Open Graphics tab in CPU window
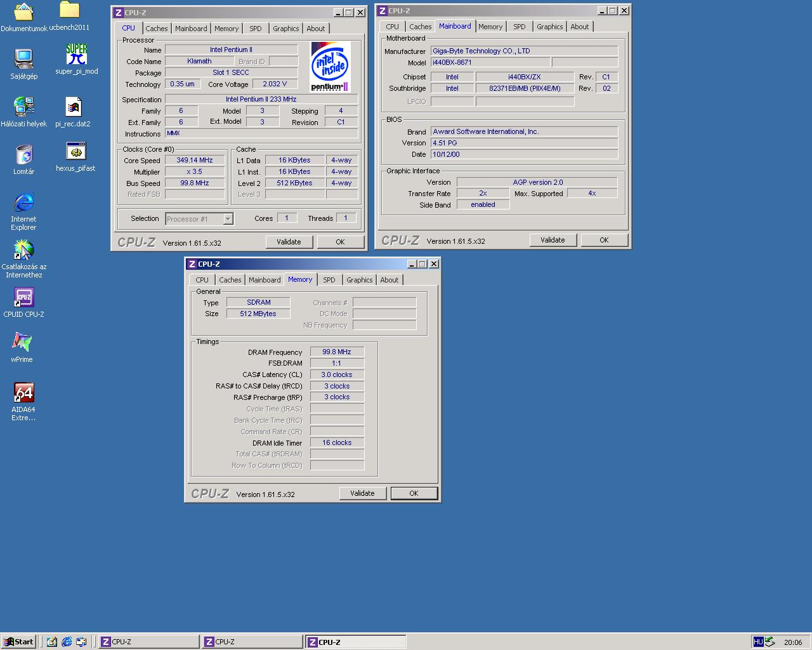This screenshot has width=812, height=650. (x=286, y=29)
